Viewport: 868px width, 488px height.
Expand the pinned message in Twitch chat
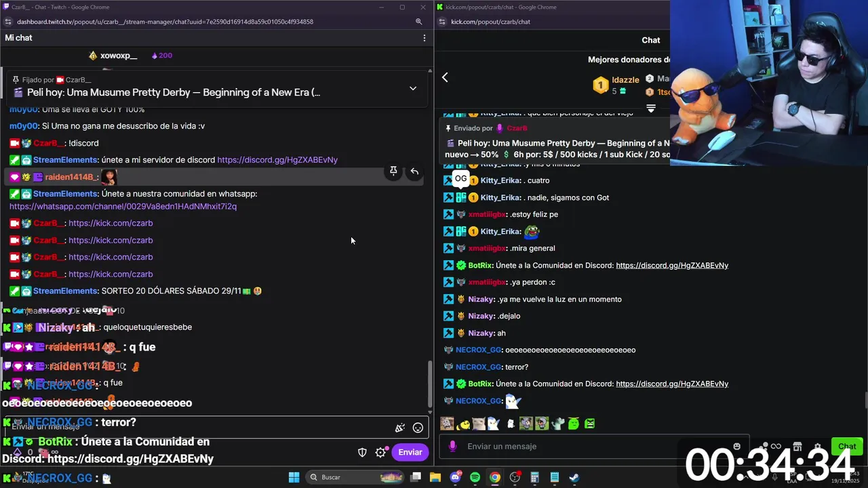point(412,88)
